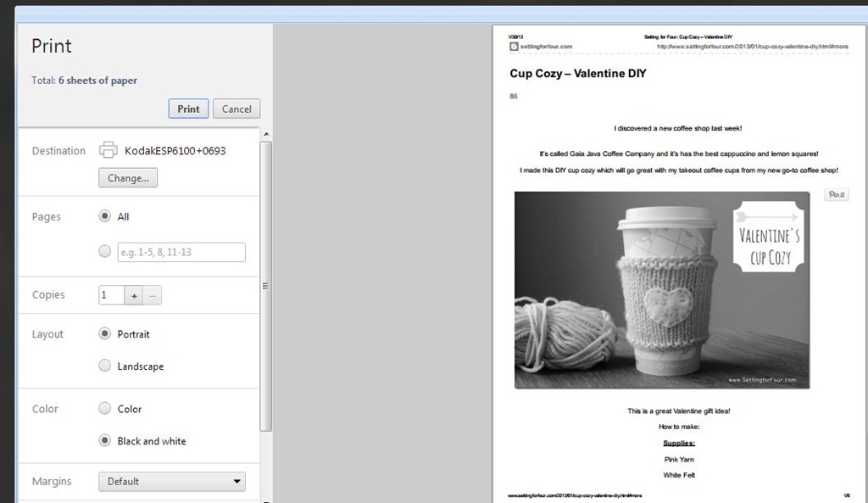Click the 'White Felt' text in preview
The image size is (868, 503).
(679, 475)
